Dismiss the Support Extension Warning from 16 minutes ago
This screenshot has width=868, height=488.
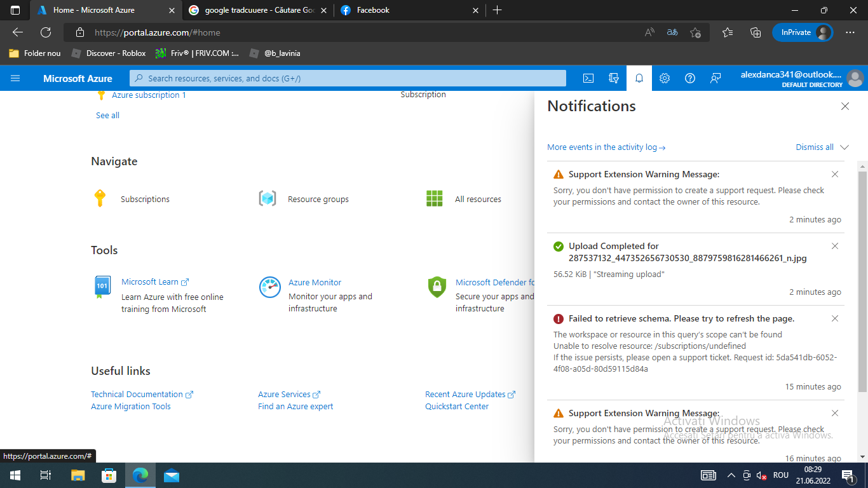coord(835,413)
